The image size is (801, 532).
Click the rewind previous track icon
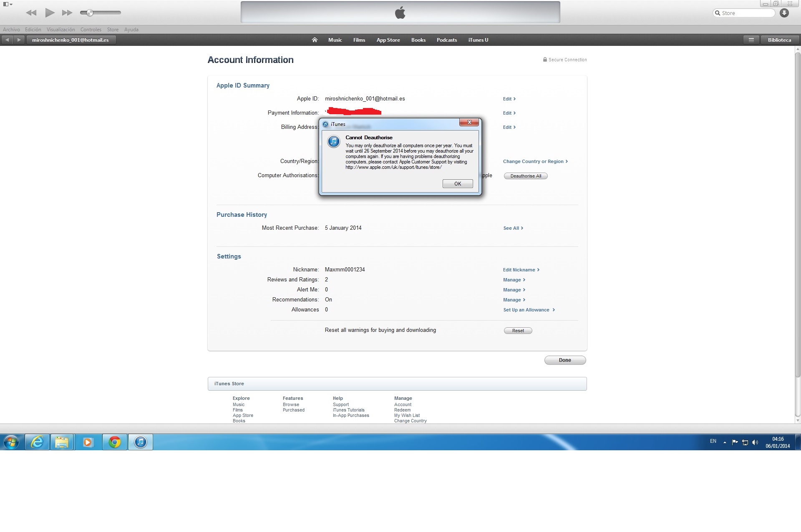click(x=31, y=13)
